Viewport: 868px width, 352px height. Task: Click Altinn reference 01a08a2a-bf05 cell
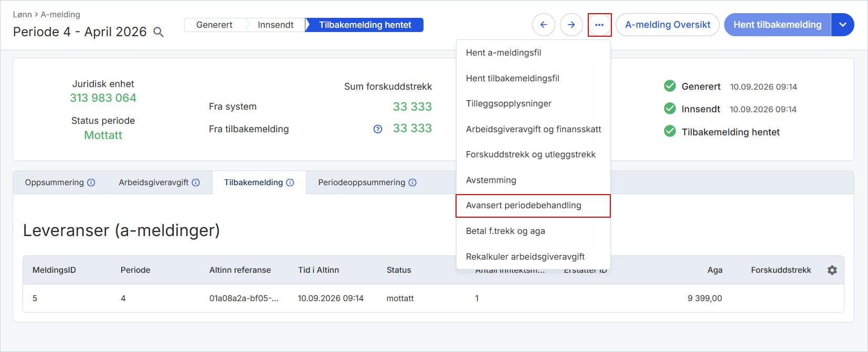click(244, 298)
